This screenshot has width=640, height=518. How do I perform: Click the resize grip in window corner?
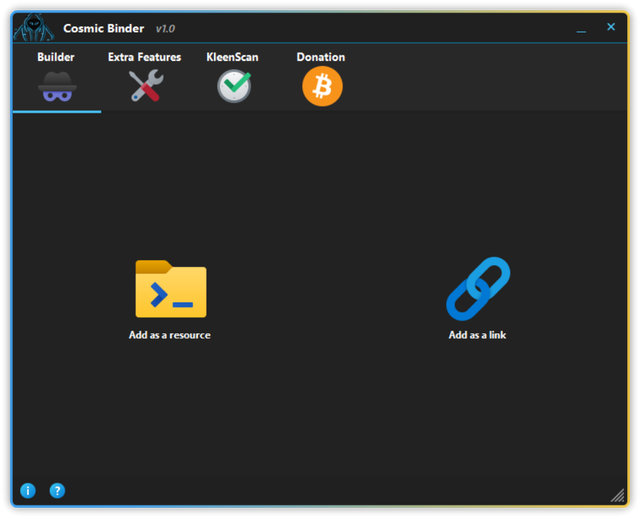(x=617, y=496)
